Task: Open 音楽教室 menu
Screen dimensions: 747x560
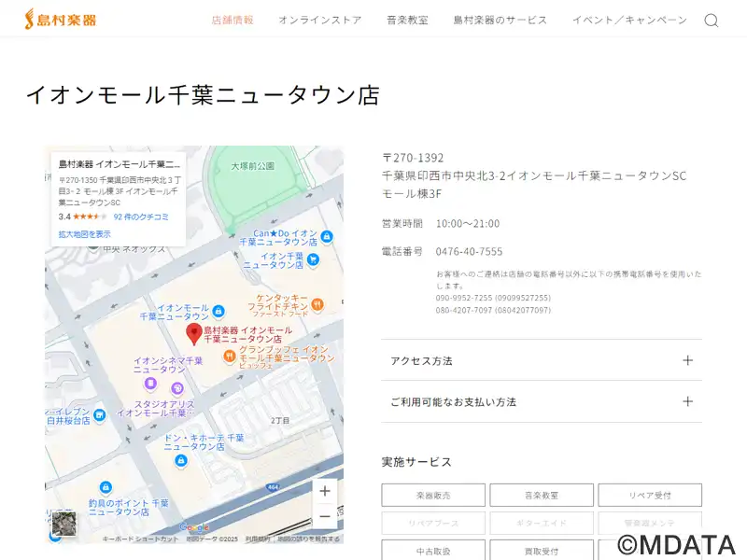Action: tap(407, 20)
